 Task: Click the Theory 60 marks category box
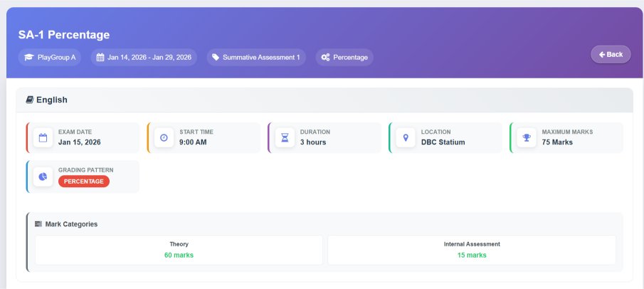(x=179, y=250)
